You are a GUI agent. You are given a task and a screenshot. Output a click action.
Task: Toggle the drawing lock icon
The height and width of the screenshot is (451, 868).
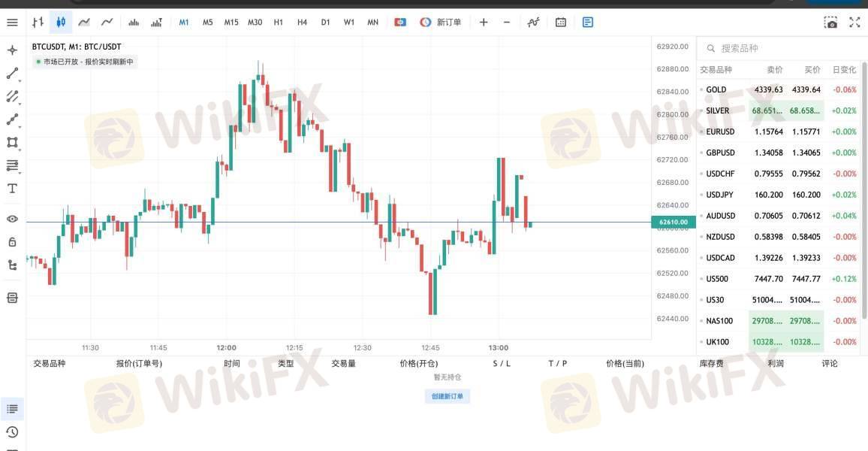click(x=12, y=242)
